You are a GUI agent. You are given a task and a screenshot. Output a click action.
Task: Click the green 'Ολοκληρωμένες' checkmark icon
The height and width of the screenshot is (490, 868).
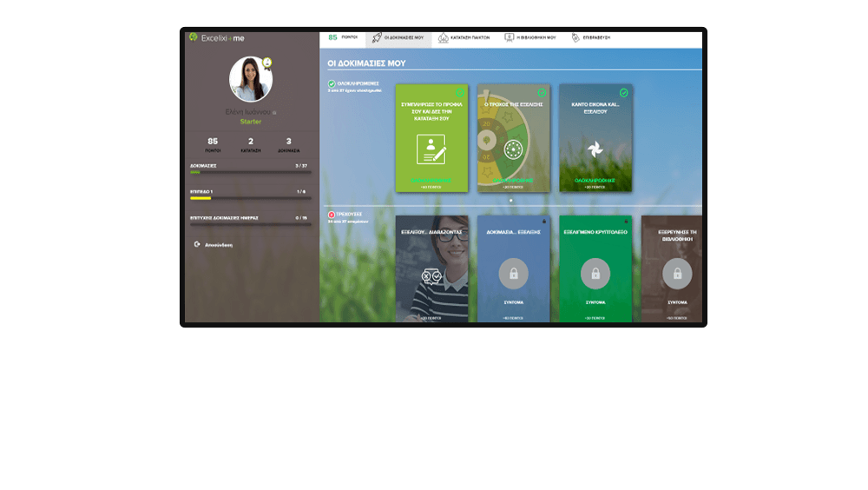tap(332, 83)
